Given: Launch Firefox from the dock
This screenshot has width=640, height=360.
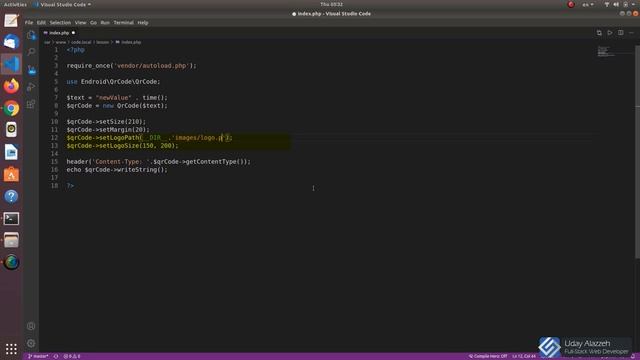Looking at the screenshot, I should tap(11, 86).
